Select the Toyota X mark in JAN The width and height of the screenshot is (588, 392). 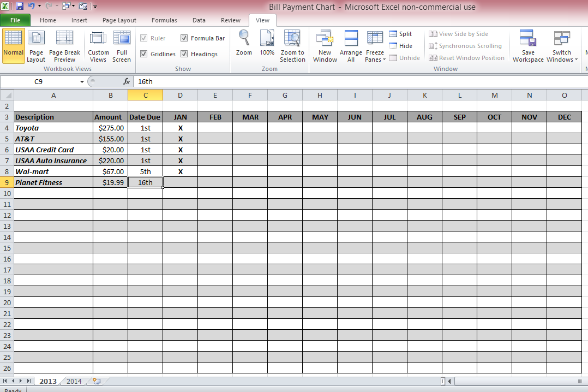coord(181,128)
